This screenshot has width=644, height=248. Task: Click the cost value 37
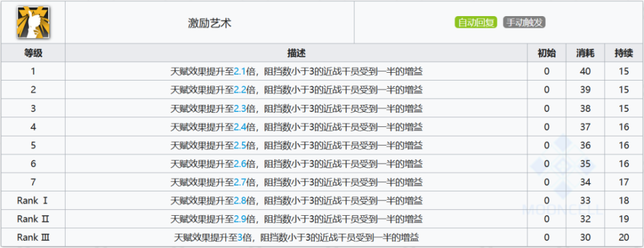(x=585, y=127)
